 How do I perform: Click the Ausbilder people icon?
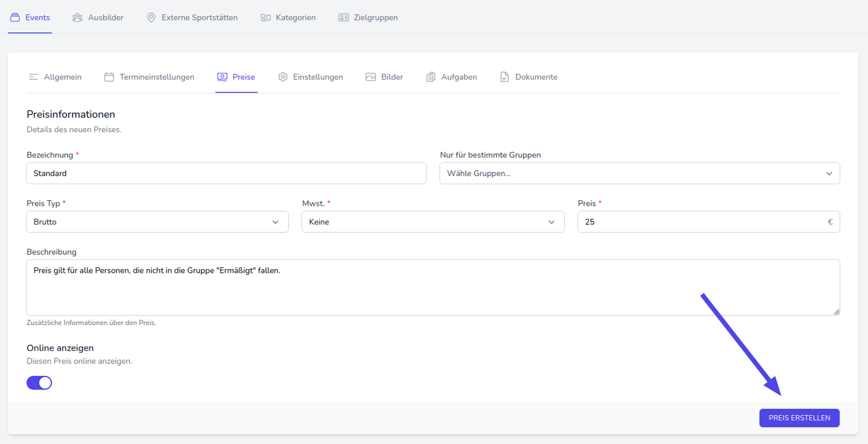[77, 17]
